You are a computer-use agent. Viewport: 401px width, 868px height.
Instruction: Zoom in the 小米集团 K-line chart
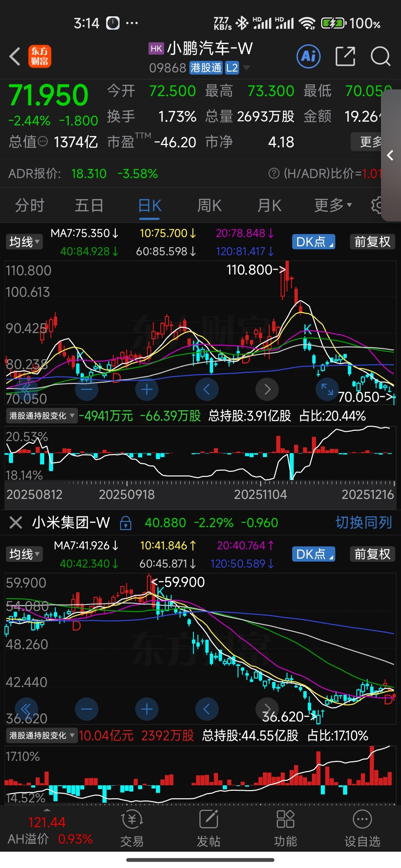coord(147,709)
